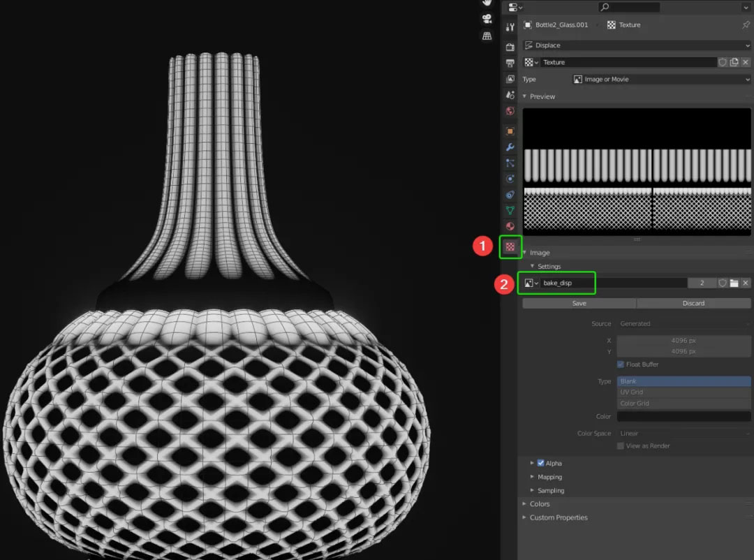Screen dimensions: 754x560
Task: Open the Source Generated dropdown
Action: [x=683, y=324]
